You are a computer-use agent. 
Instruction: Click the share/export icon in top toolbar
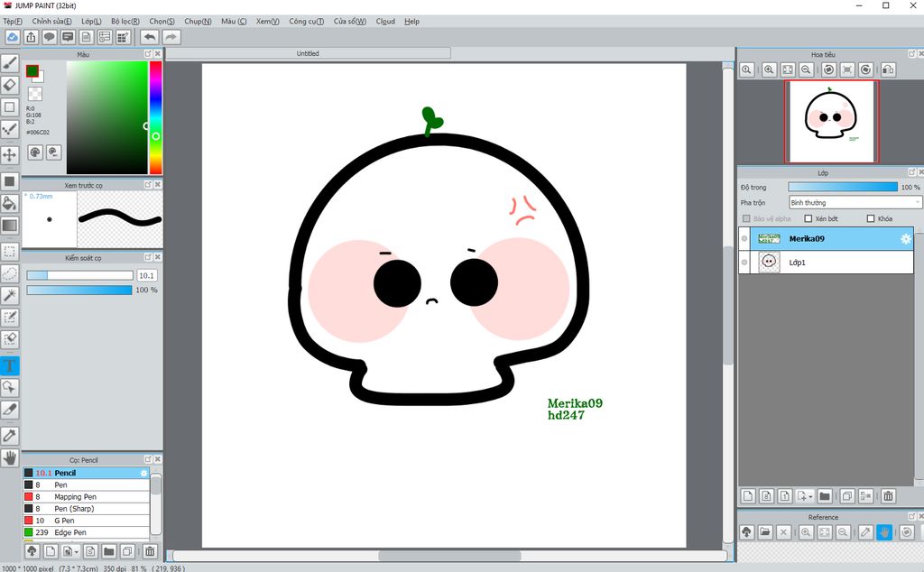pyautogui.click(x=31, y=37)
